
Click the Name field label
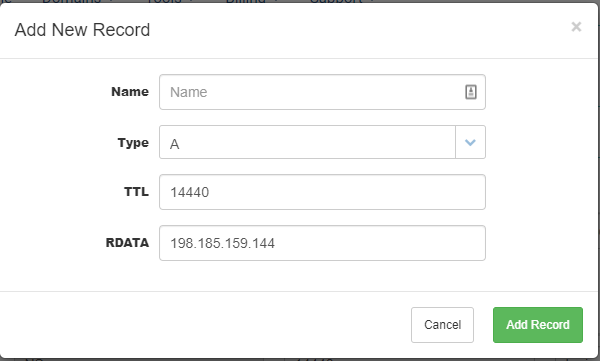coord(130,92)
